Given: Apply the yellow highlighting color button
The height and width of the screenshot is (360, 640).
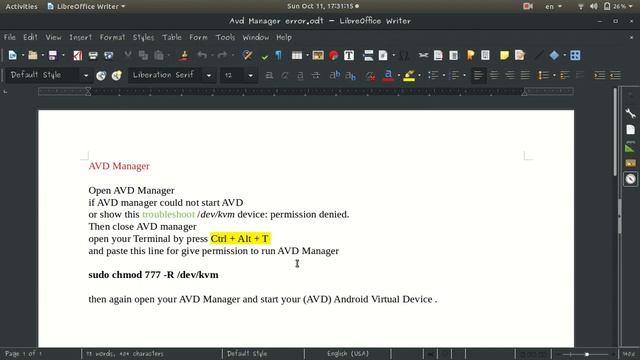Looking at the screenshot, I should [409, 75].
